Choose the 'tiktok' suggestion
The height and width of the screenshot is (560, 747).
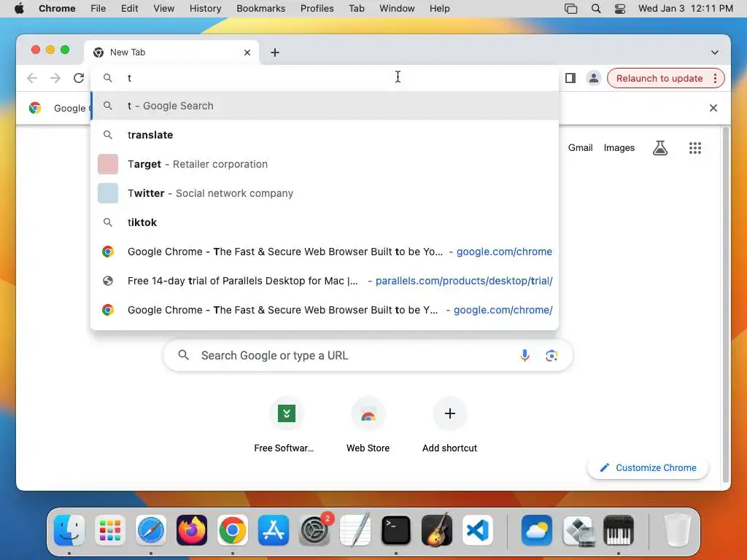325,222
